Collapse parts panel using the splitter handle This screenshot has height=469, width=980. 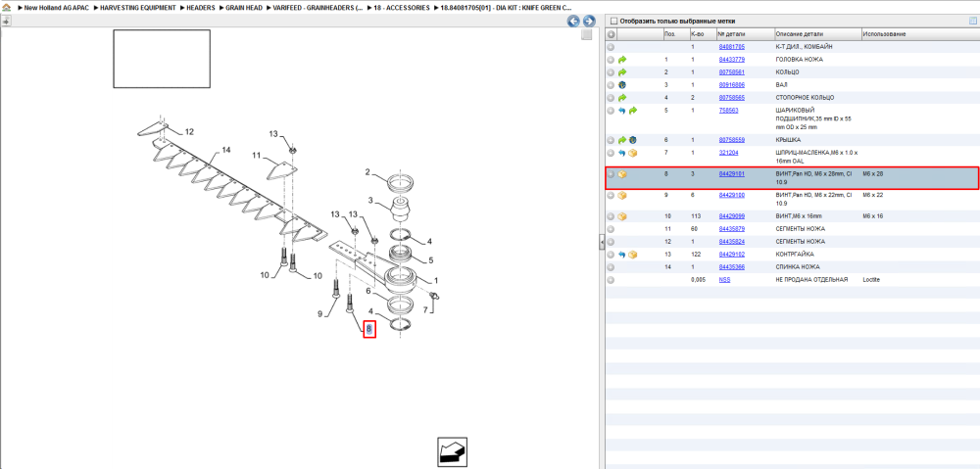pos(602,242)
